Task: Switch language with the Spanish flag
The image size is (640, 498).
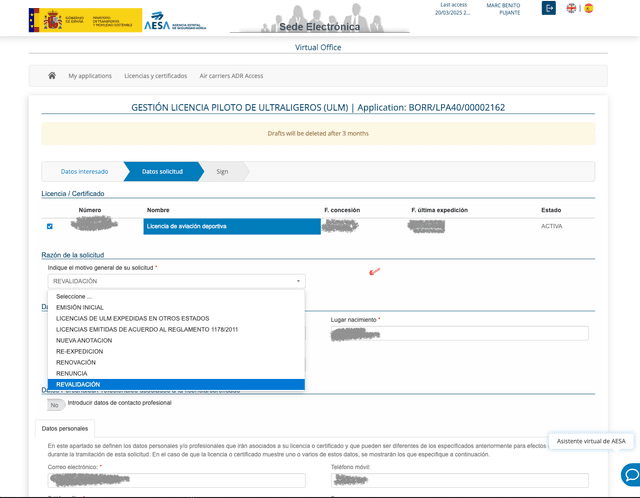Action: (x=588, y=8)
